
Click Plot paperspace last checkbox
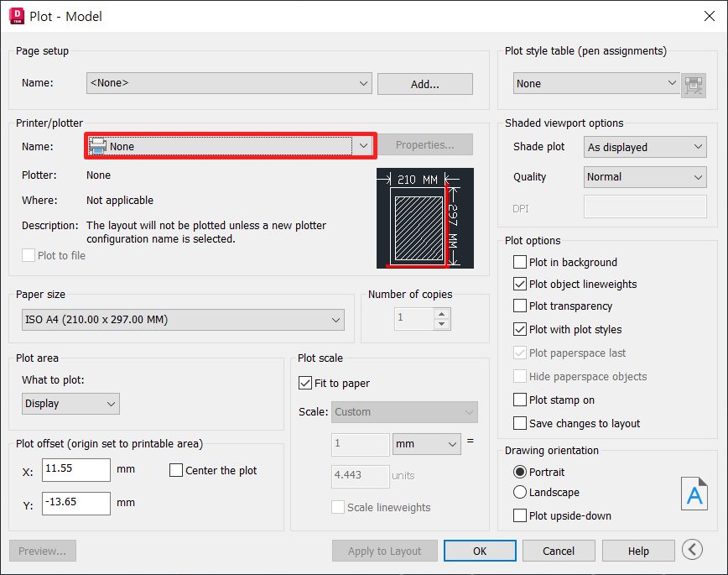pyautogui.click(x=519, y=353)
